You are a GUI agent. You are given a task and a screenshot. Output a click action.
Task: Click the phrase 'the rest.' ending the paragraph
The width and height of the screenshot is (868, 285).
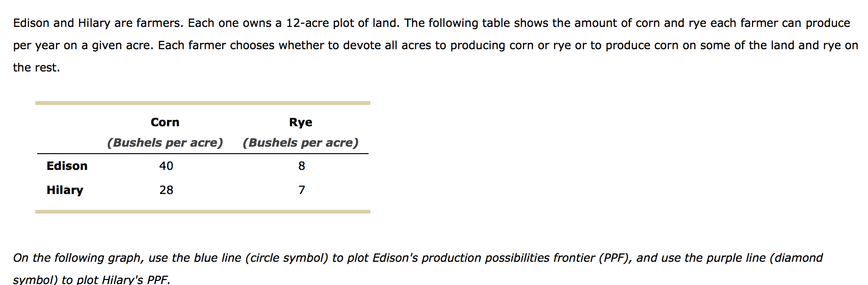pyautogui.click(x=36, y=68)
